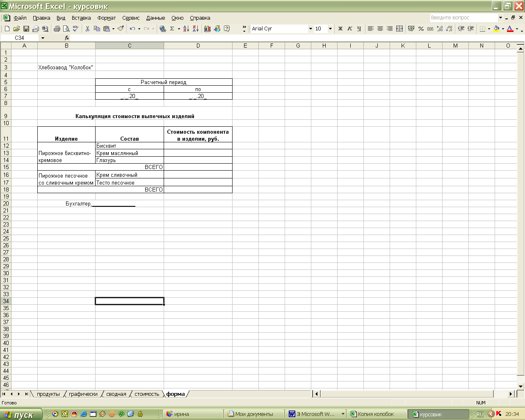Open the AutoSum functions dropdown arrow

click(x=179, y=29)
